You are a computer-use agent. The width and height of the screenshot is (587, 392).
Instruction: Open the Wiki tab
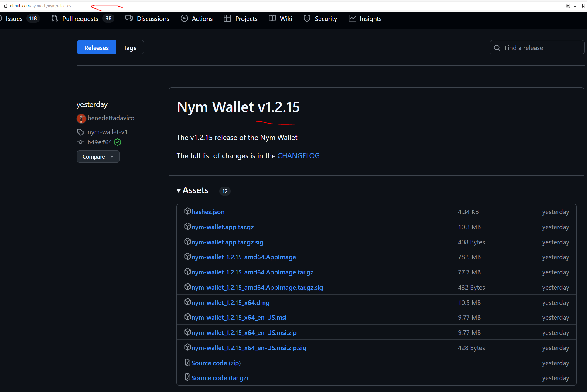click(280, 19)
